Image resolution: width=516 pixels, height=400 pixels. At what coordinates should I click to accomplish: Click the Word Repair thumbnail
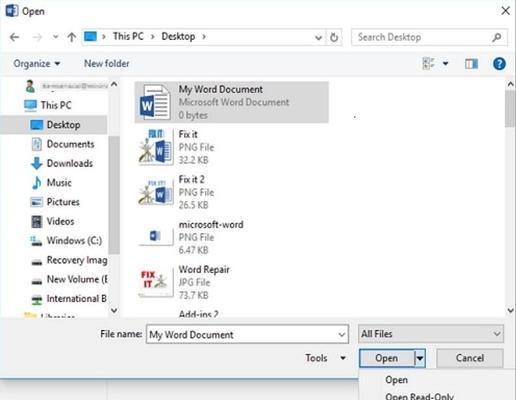click(x=156, y=282)
